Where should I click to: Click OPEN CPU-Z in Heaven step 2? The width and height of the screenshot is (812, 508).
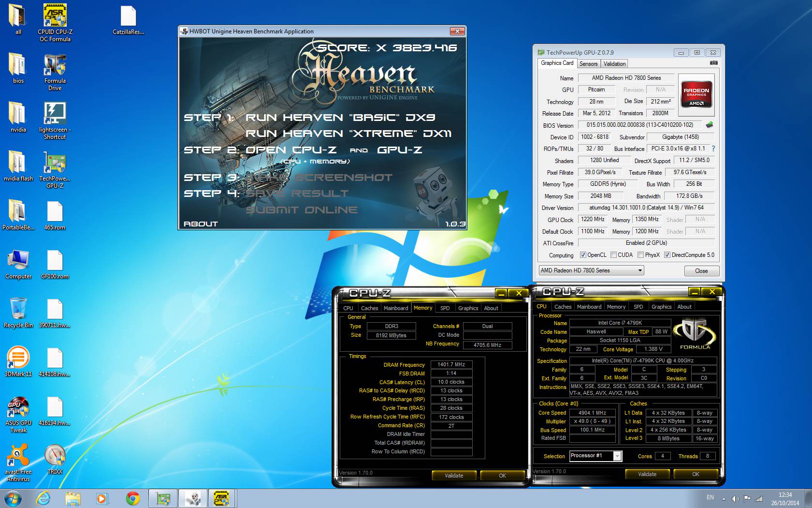[291, 150]
